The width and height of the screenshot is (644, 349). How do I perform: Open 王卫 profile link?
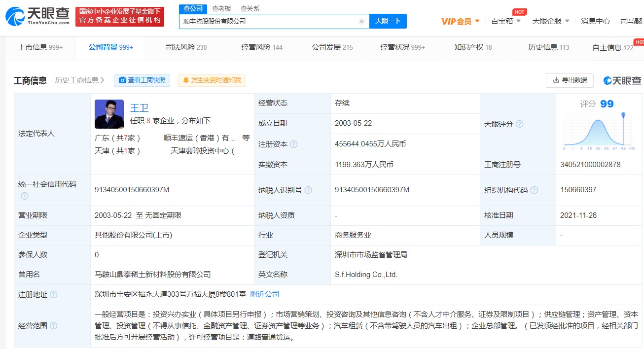[139, 107]
